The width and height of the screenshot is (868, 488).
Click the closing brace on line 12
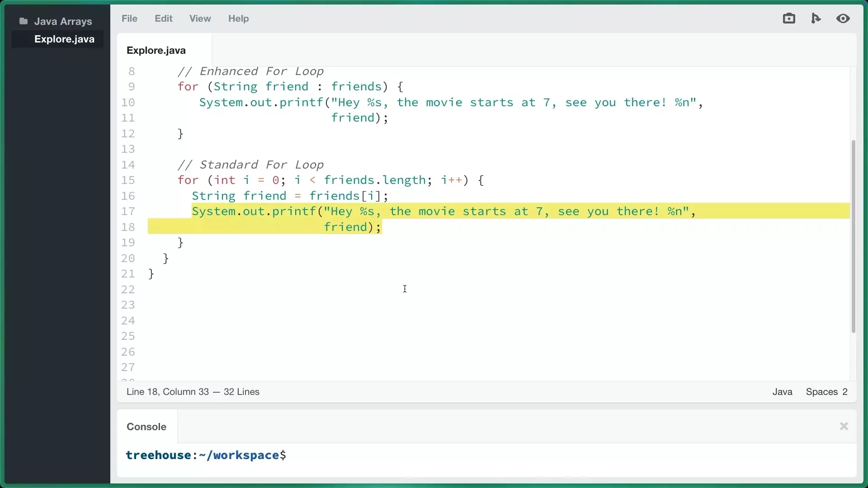tap(180, 134)
